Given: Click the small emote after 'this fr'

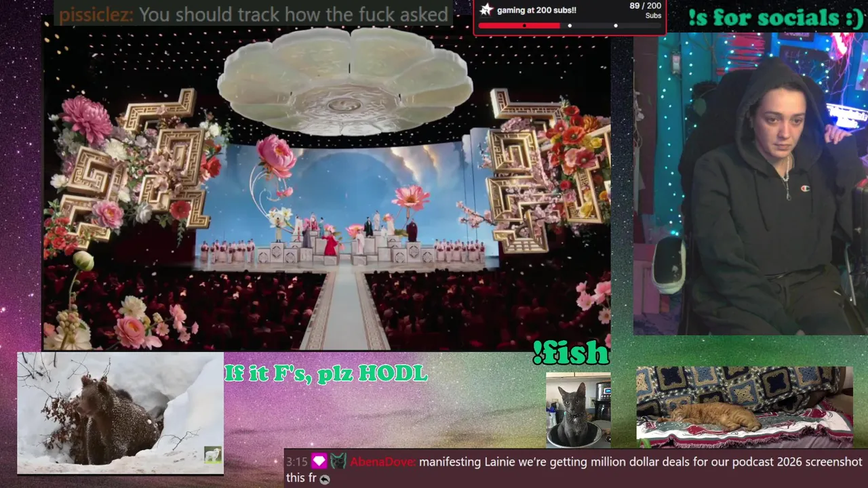Looking at the screenshot, I should click(x=325, y=479).
